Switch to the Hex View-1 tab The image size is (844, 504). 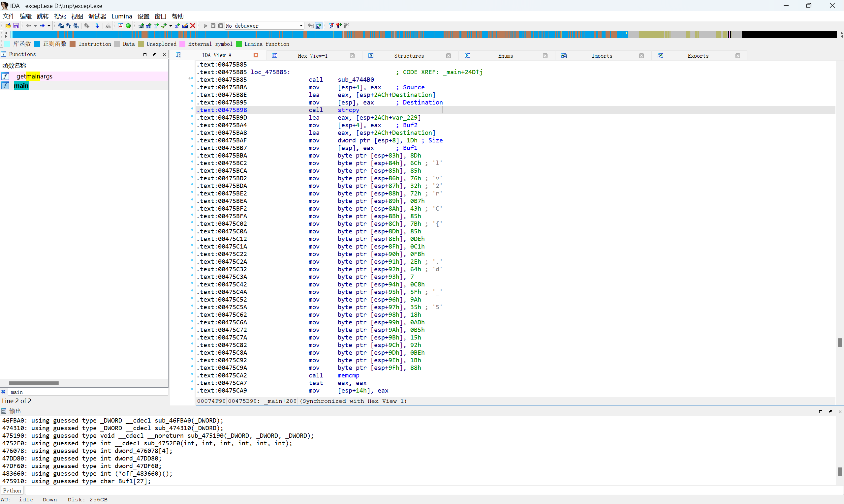[313, 56]
